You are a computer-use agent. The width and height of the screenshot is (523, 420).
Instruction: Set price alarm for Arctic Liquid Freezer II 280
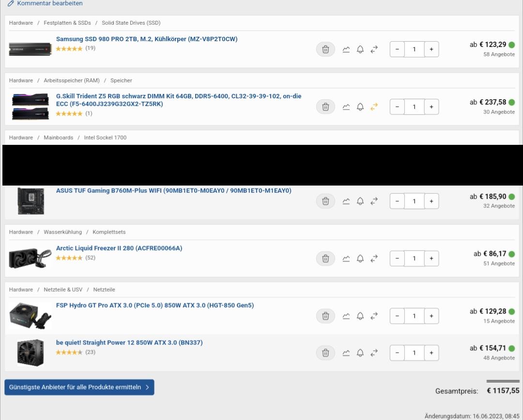point(360,259)
